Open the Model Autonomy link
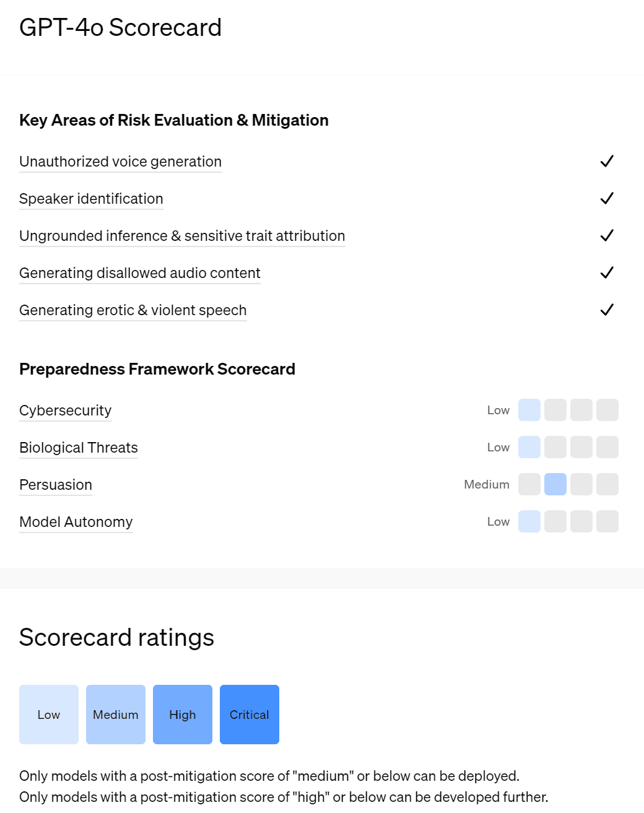 click(x=76, y=522)
